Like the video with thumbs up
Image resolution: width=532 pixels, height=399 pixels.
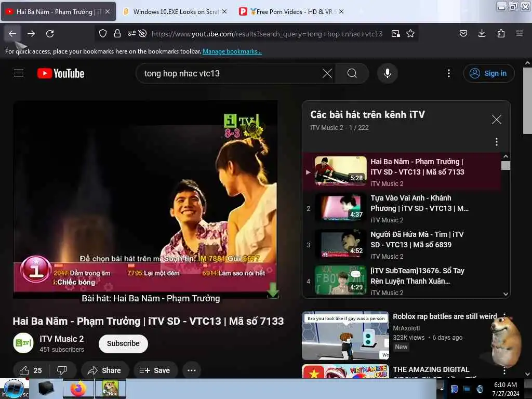coord(31,370)
